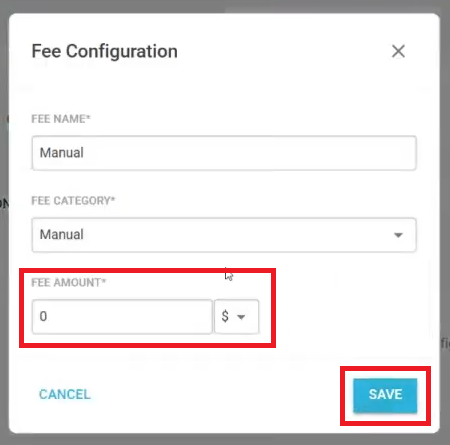Screen dimensions: 450x445
Task: Place cursor after Manual in Fee Name
Action: pyautogui.click(x=84, y=153)
